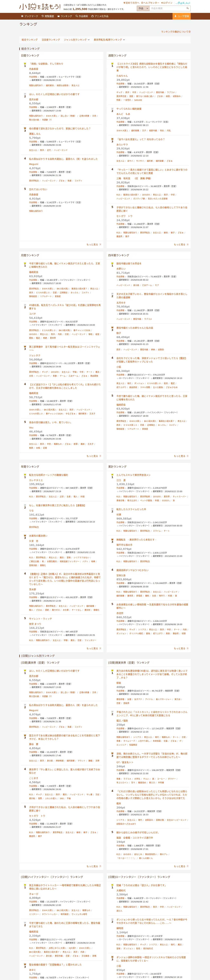Click the 累計ランキング もっと見る arrow
This screenshot has height=980, width=210.
(x=181, y=648)
